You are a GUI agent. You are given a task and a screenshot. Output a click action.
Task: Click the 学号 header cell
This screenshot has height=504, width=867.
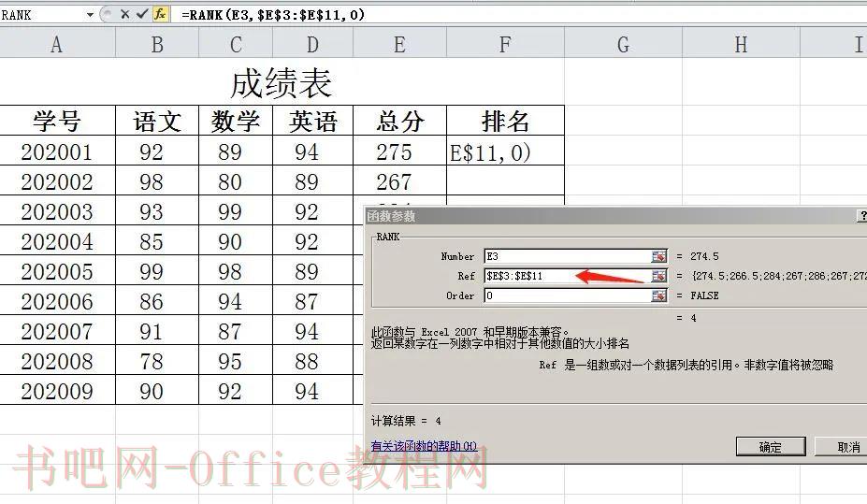coord(57,121)
